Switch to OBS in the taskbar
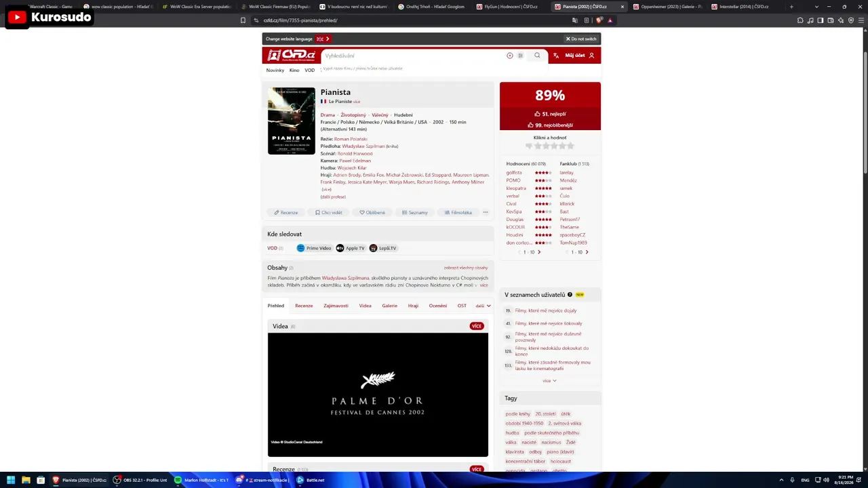This screenshot has width=868, height=488. click(x=141, y=480)
